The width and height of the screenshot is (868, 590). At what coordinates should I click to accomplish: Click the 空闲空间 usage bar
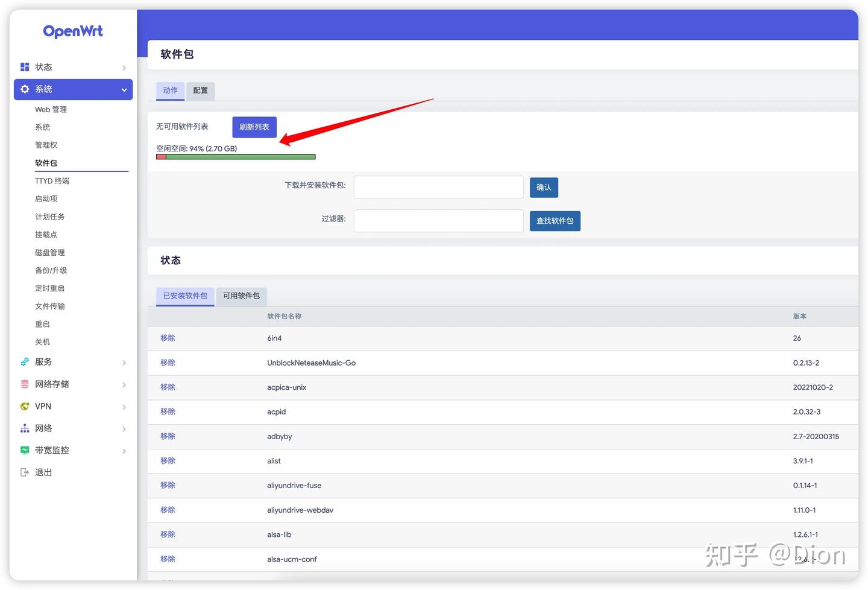pyautogui.click(x=235, y=156)
